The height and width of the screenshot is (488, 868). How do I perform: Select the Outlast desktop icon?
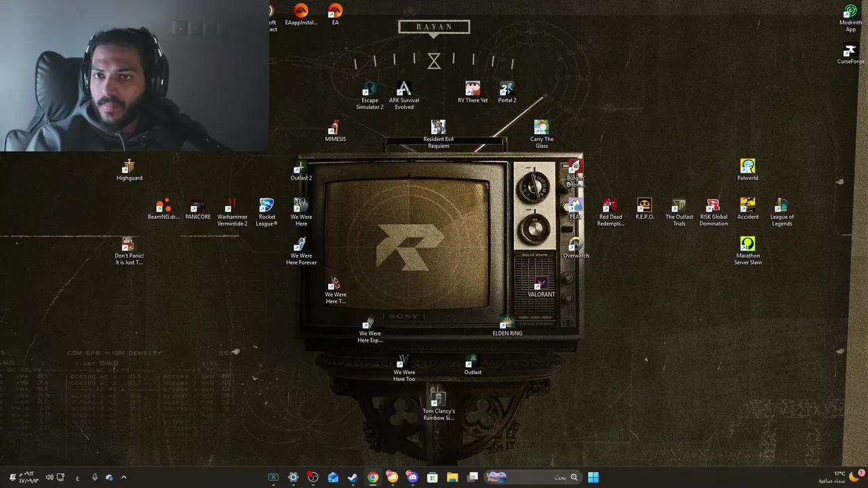pos(473,365)
